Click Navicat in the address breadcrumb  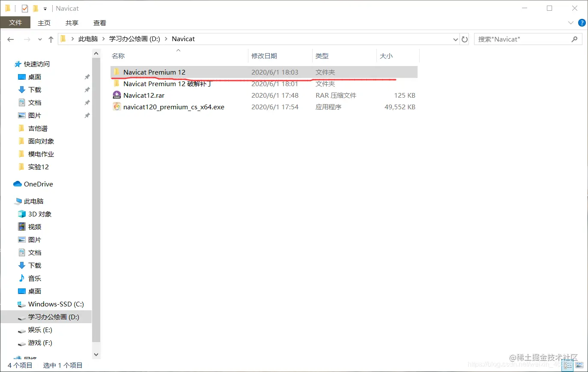183,39
